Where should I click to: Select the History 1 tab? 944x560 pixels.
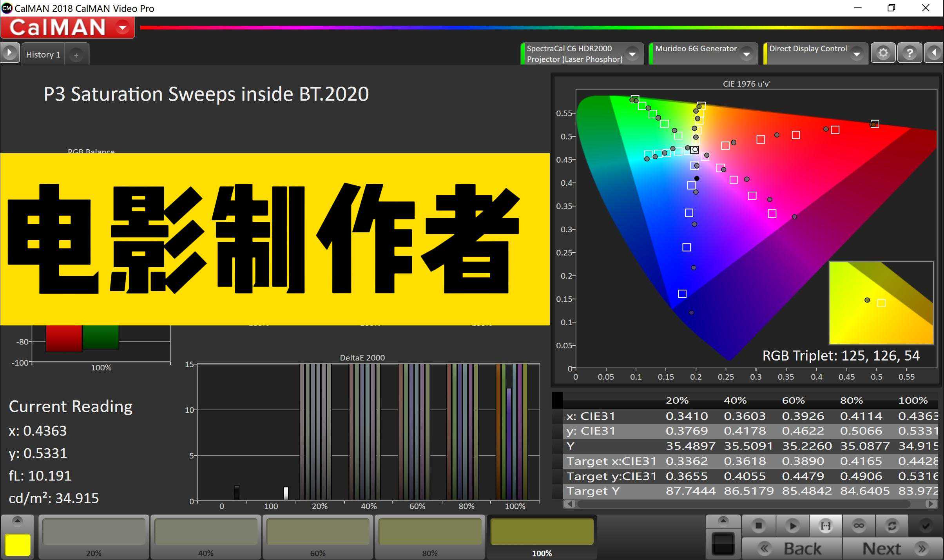pos(43,54)
